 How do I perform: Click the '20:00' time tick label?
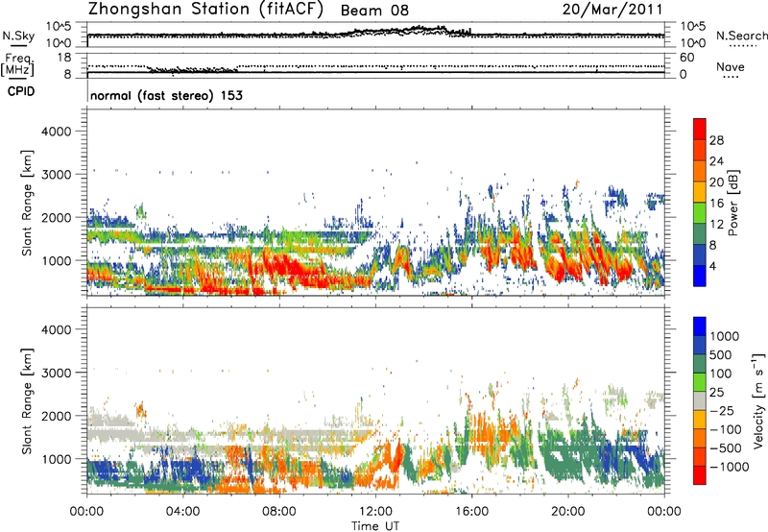[x=568, y=512]
